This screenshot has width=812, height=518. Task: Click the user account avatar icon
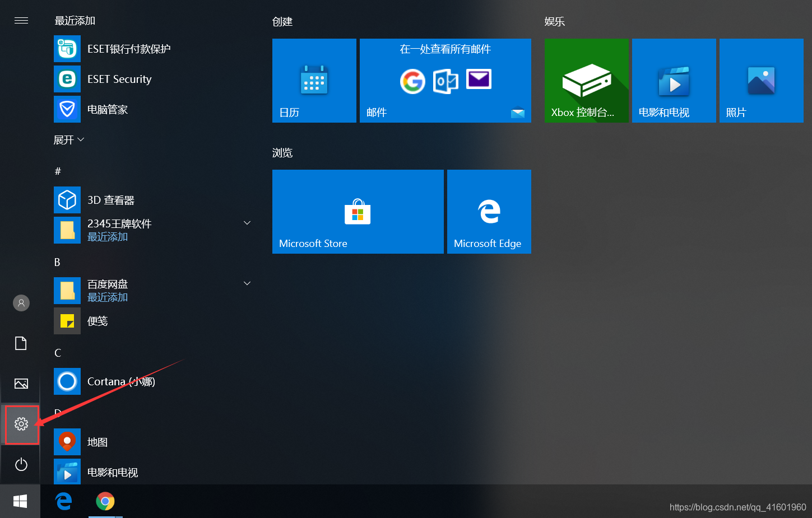21,303
